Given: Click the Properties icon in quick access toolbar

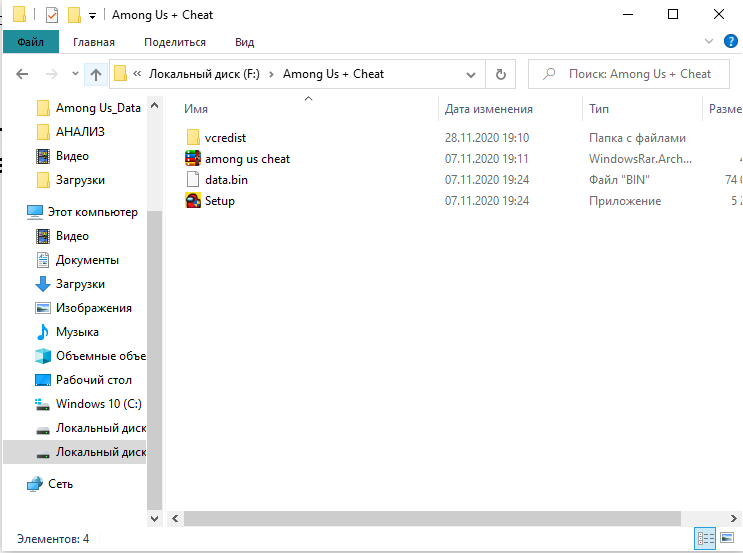Looking at the screenshot, I should (52, 15).
